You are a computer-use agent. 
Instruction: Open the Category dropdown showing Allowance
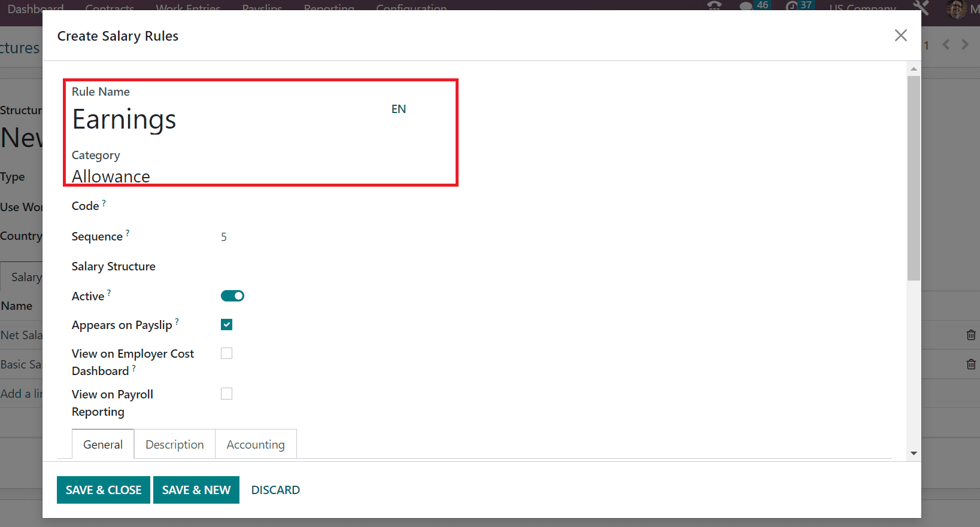pyautogui.click(x=259, y=176)
